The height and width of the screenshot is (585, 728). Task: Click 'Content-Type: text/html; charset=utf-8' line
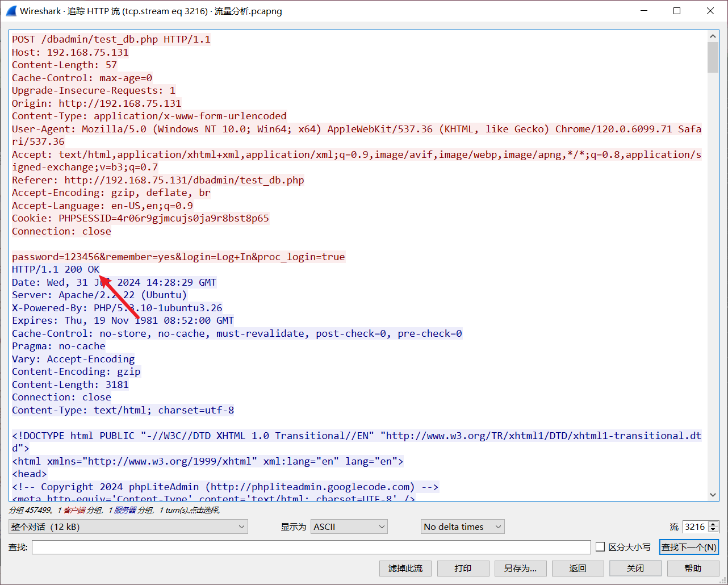click(123, 410)
